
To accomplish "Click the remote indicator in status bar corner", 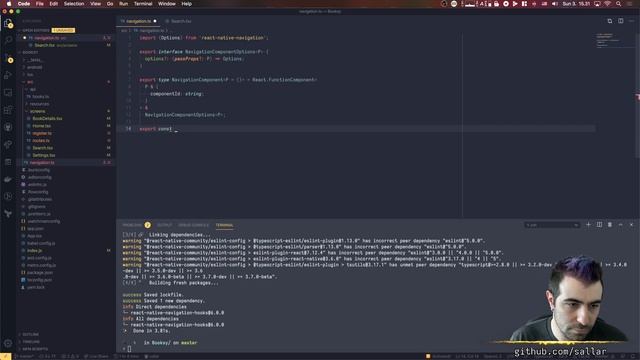I will pyautogui.click(x=5, y=356).
